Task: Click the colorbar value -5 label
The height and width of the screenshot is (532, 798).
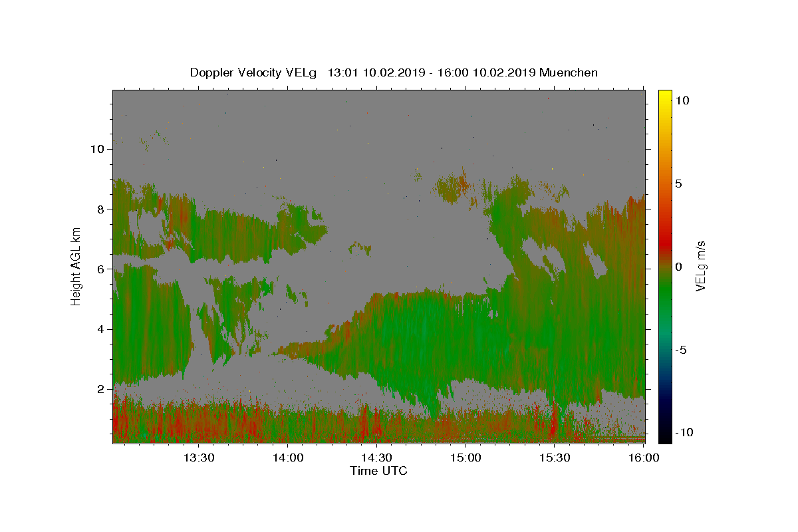Action: click(681, 350)
